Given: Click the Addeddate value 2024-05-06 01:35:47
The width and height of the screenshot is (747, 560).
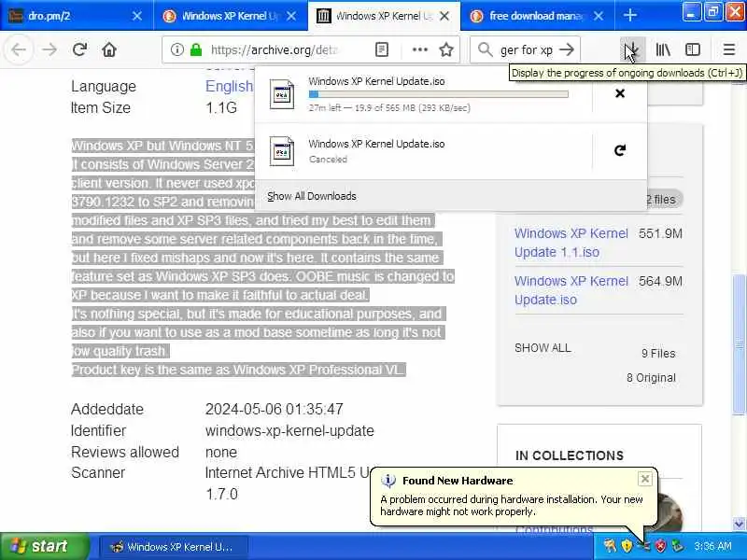Looking at the screenshot, I should tap(274, 409).
